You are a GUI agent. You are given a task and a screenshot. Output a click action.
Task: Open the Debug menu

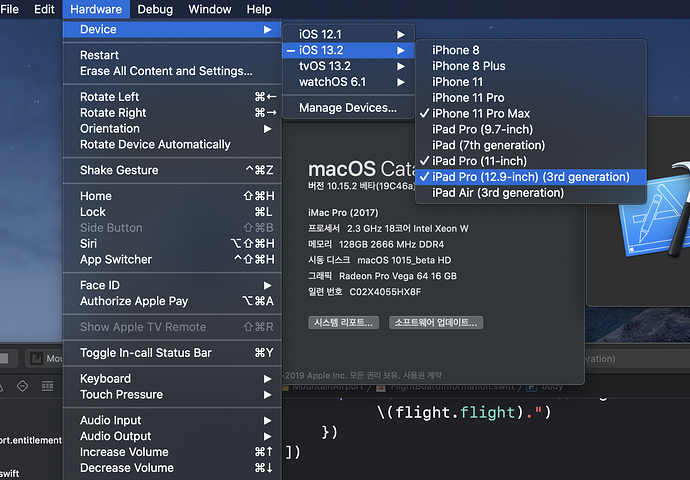point(154,9)
